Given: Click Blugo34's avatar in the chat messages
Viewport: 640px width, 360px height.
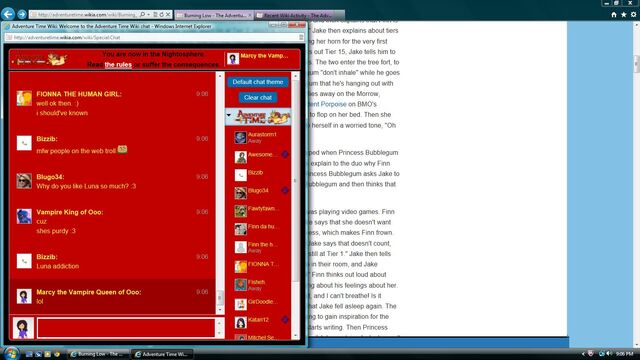Looking at the screenshot, I should [x=24, y=181].
